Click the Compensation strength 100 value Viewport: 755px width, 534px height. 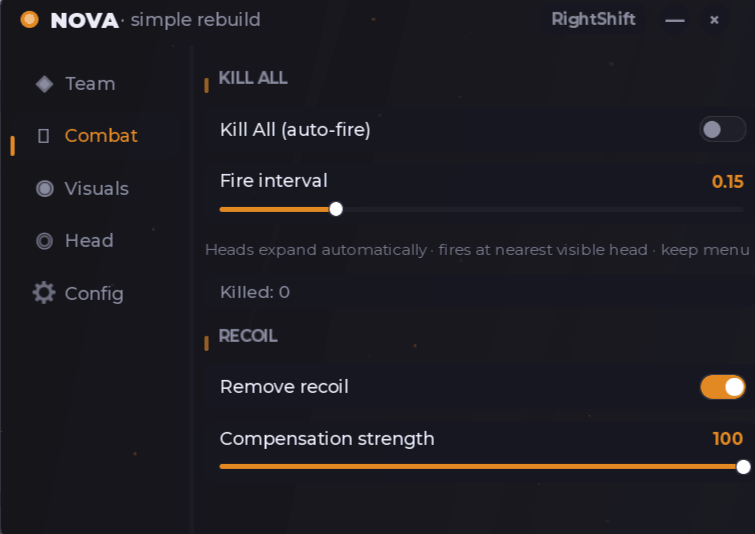coord(728,439)
